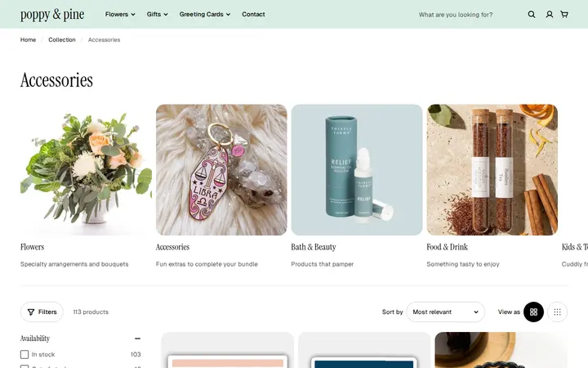Expand the Greeting Cards menu

click(205, 14)
